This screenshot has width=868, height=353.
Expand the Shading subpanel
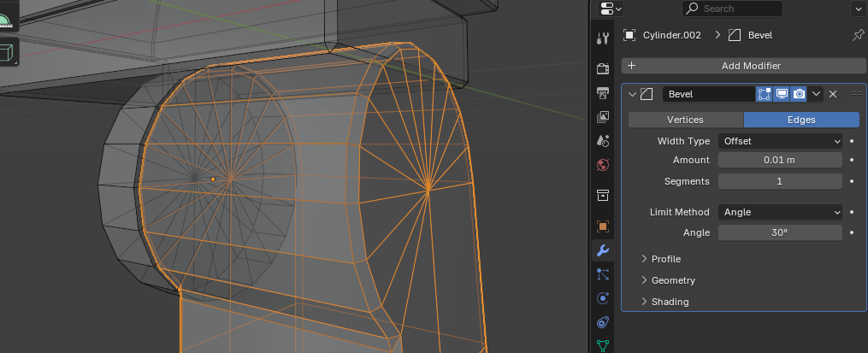664,302
